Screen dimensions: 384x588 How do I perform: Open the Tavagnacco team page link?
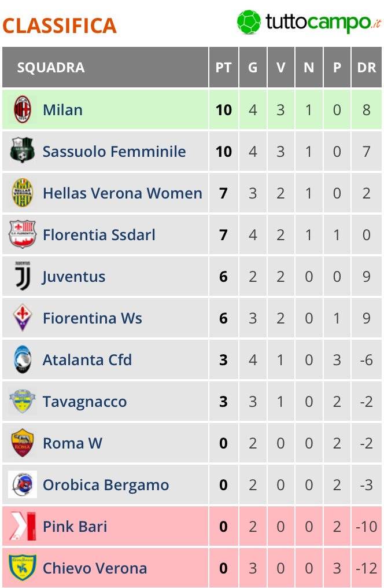(x=84, y=402)
